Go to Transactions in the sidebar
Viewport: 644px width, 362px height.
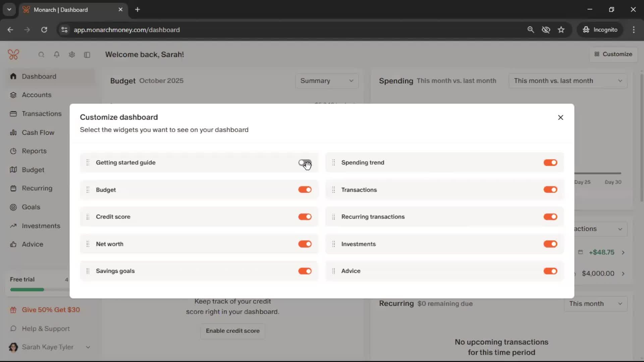click(x=42, y=114)
